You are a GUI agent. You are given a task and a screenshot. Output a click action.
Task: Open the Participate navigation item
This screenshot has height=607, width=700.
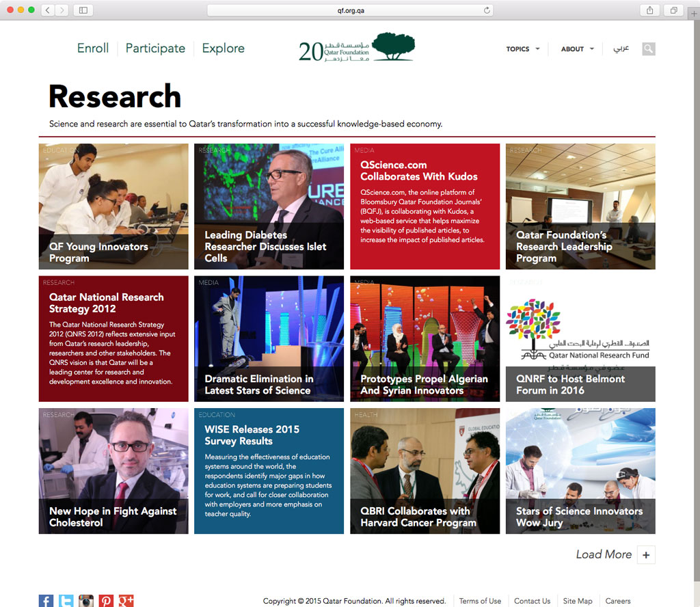tap(155, 49)
